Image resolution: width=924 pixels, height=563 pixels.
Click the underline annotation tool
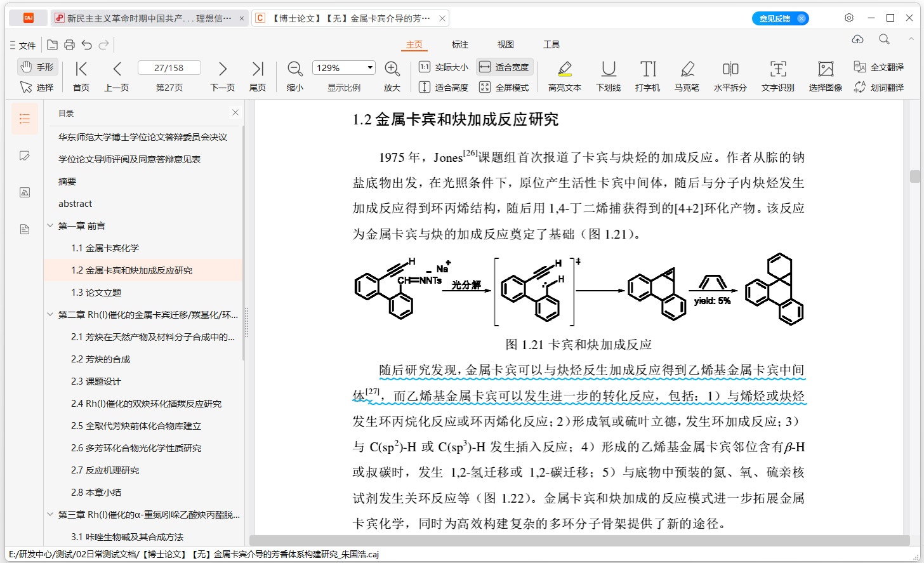[608, 76]
